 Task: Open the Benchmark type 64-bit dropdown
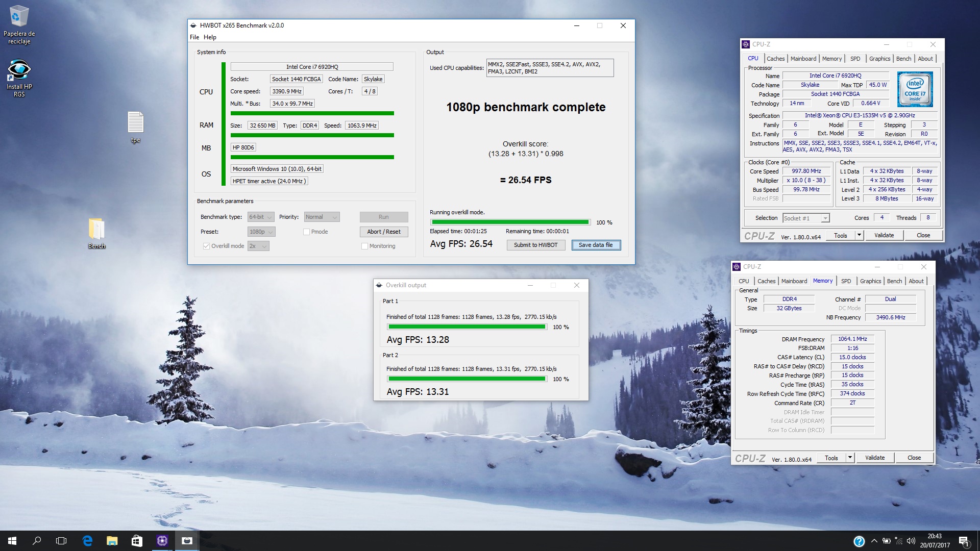click(x=261, y=217)
